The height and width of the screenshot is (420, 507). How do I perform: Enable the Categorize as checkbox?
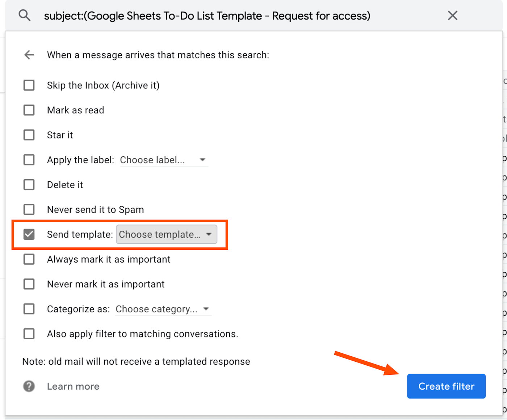pos(29,309)
